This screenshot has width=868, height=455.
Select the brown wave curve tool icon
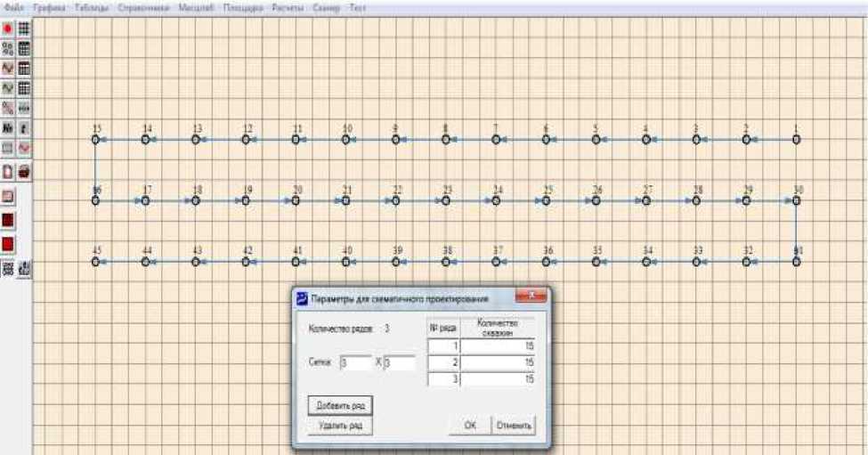point(8,68)
